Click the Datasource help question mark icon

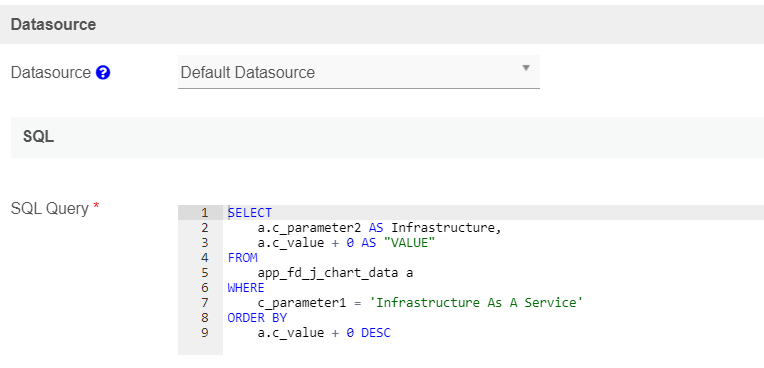click(x=103, y=73)
